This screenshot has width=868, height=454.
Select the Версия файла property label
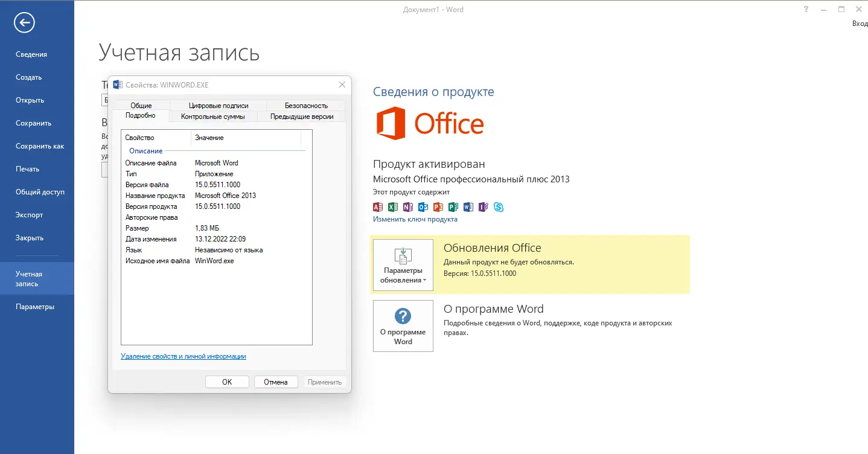coord(147,185)
